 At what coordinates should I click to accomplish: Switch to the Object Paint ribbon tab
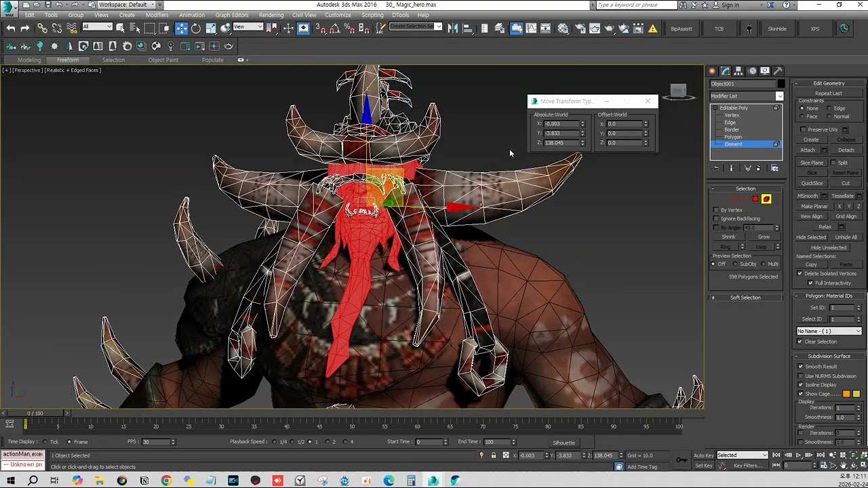point(163,60)
